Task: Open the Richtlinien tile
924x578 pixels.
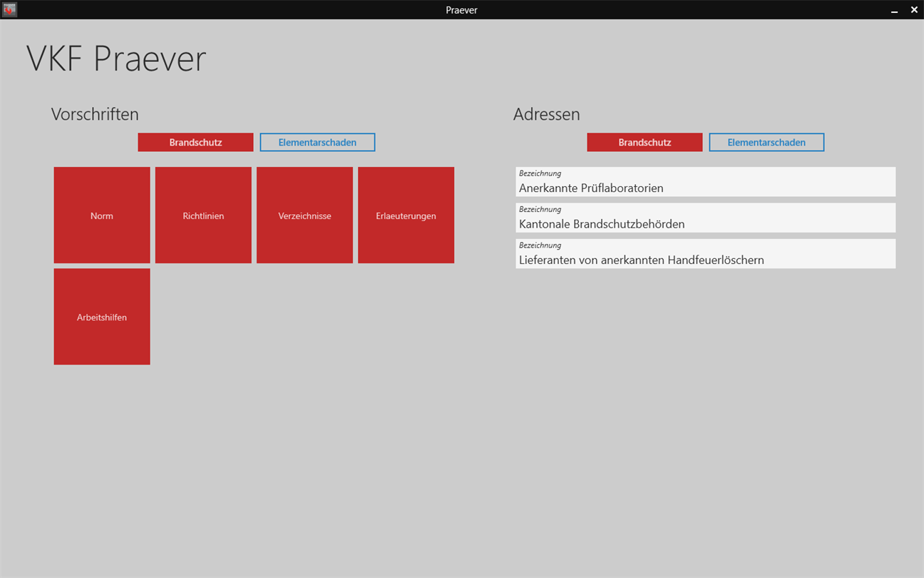Action: [x=203, y=215]
